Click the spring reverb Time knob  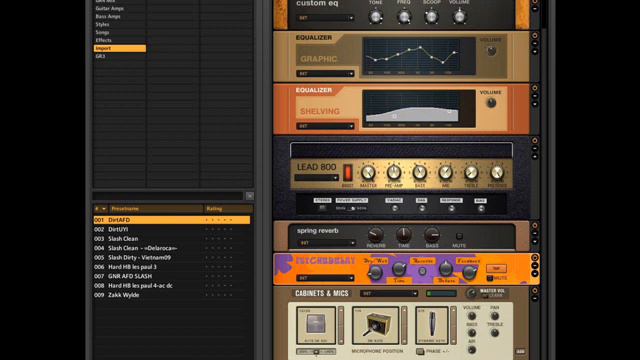[x=404, y=235]
